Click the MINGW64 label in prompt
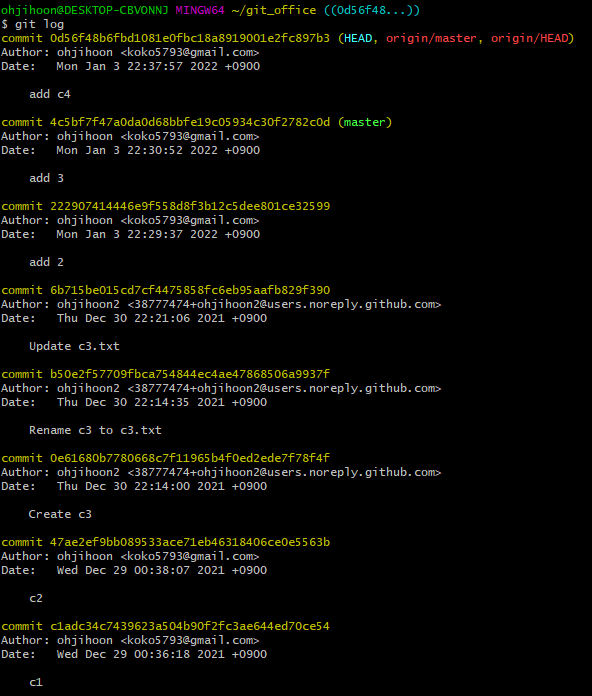The image size is (592, 696). [x=200, y=10]
